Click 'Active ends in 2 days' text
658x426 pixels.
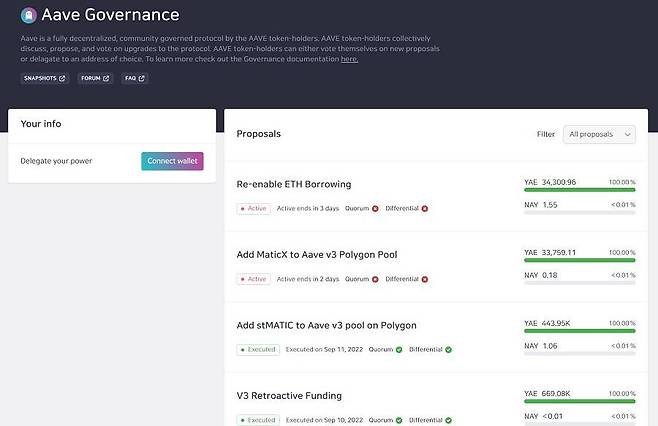[x=308, y=279]
